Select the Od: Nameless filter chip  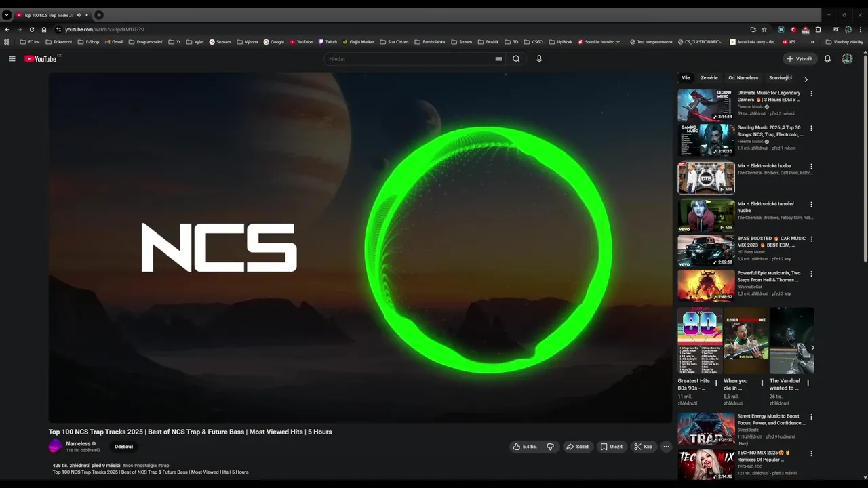point(743,78)
